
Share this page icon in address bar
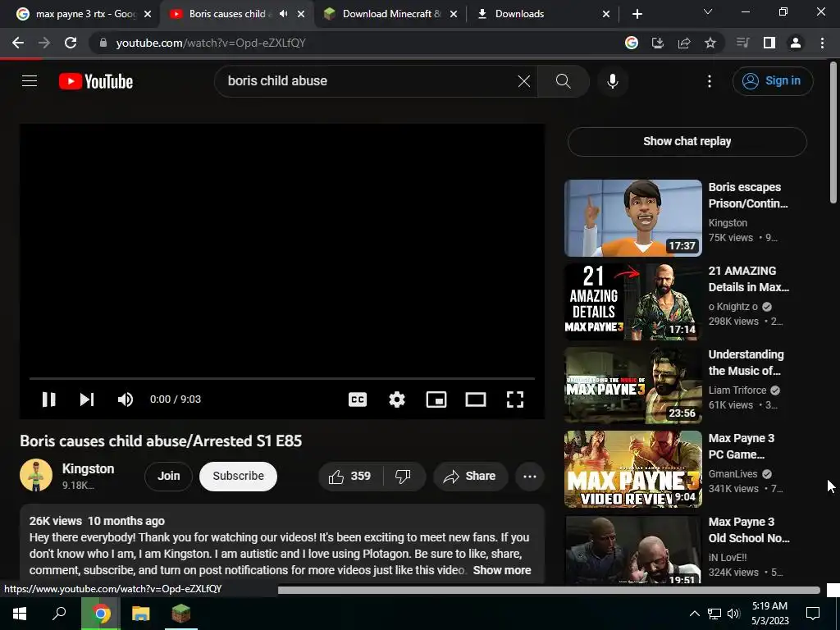[x=684, y=43]
